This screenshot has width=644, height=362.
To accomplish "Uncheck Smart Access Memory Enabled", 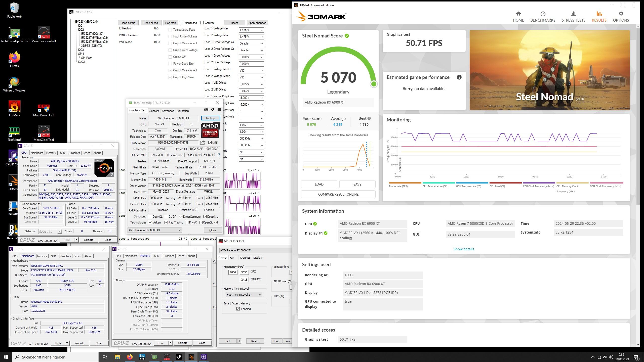I will coord(238,309).
